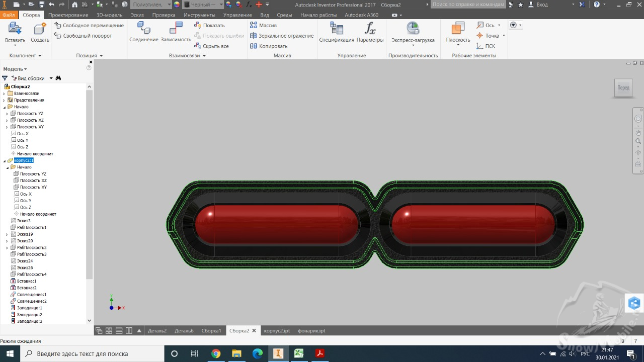Click the appearance color wheel icon

point(176,5)
